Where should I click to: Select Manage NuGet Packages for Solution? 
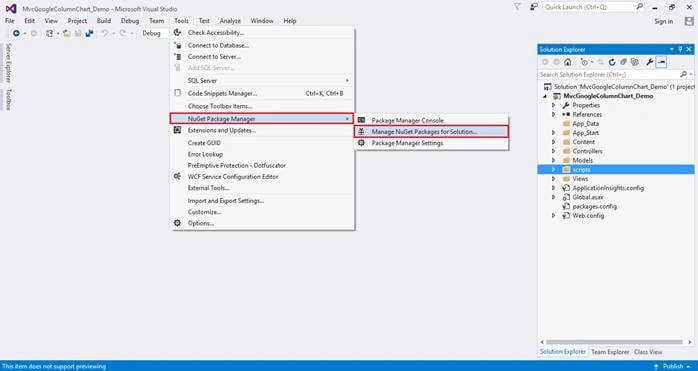click(x=431, y=132)
